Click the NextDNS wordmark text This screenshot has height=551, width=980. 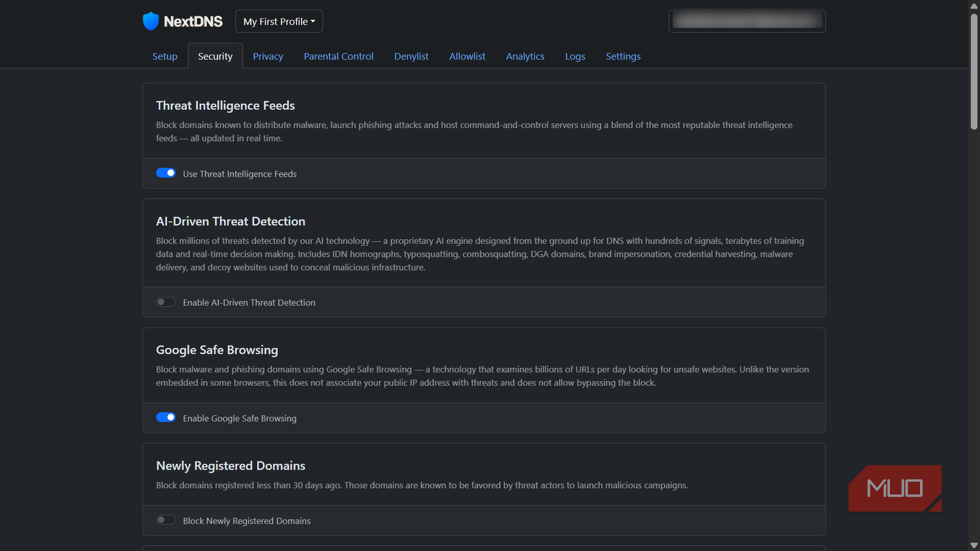point(193,21)
